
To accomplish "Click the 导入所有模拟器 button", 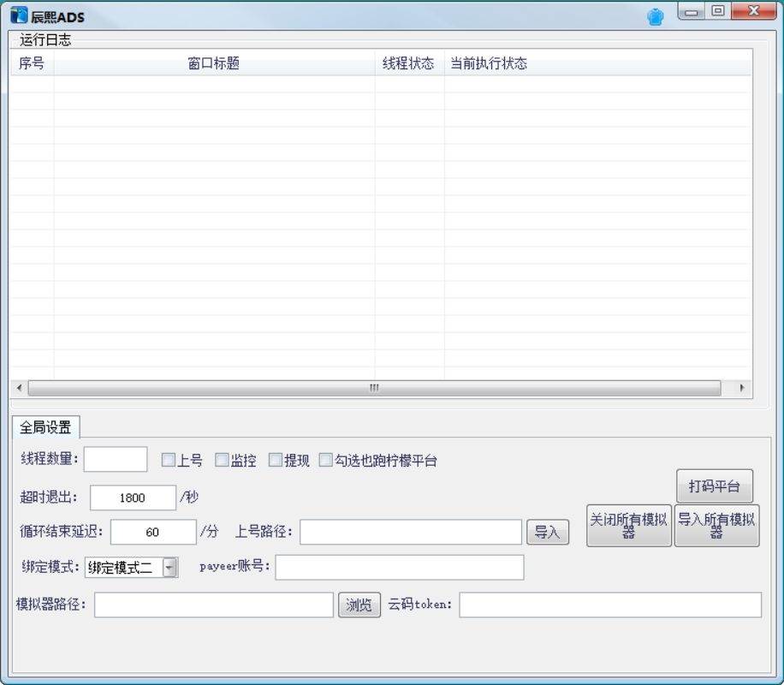I will [716, 525].
